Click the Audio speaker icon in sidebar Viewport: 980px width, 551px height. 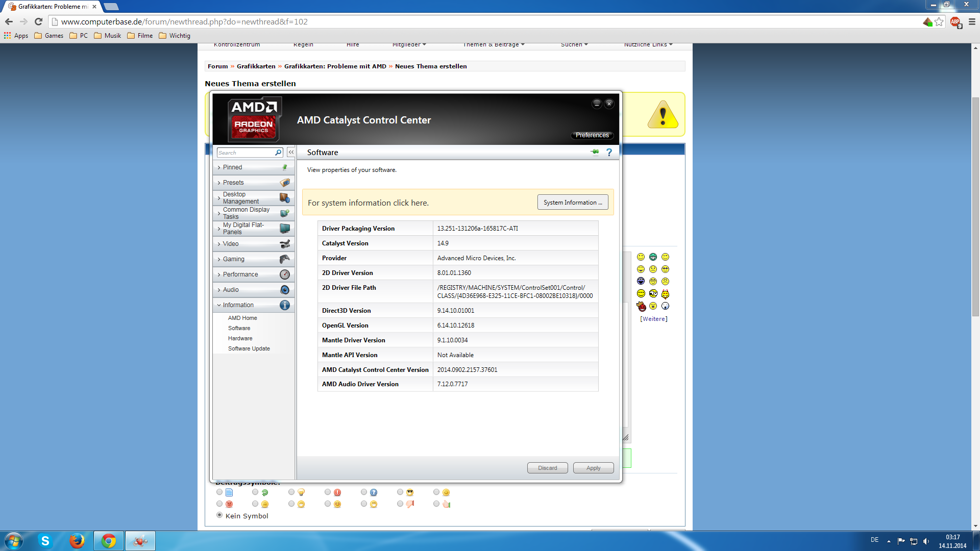point(285,290)
